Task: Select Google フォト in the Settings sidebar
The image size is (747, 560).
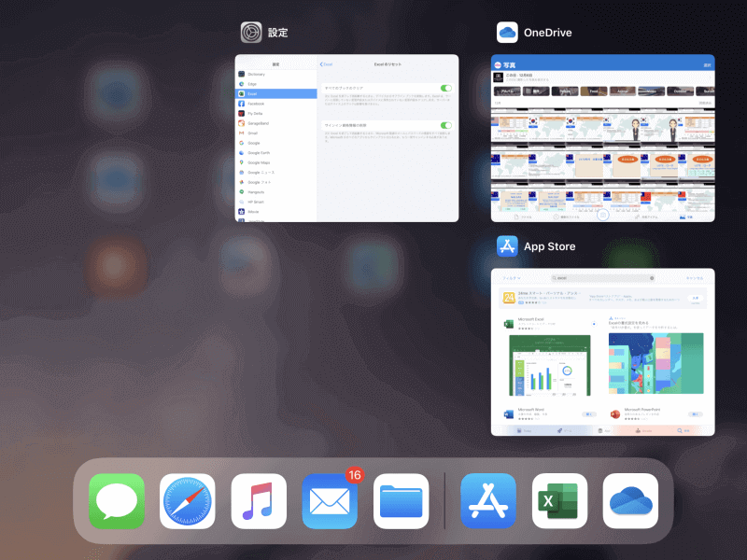Action: pyautogui.click(x=275, y=182)
